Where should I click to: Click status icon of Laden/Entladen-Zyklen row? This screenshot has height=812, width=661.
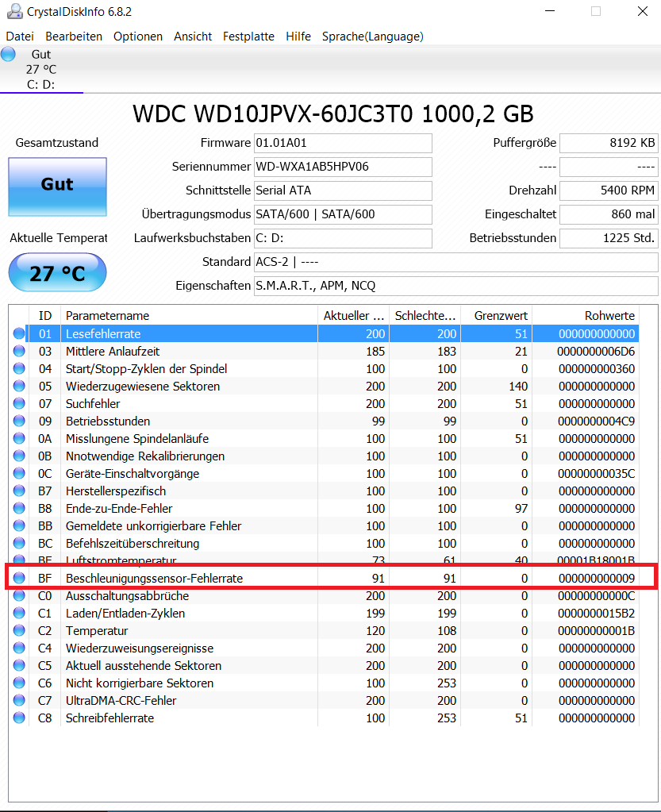(19, 613)
